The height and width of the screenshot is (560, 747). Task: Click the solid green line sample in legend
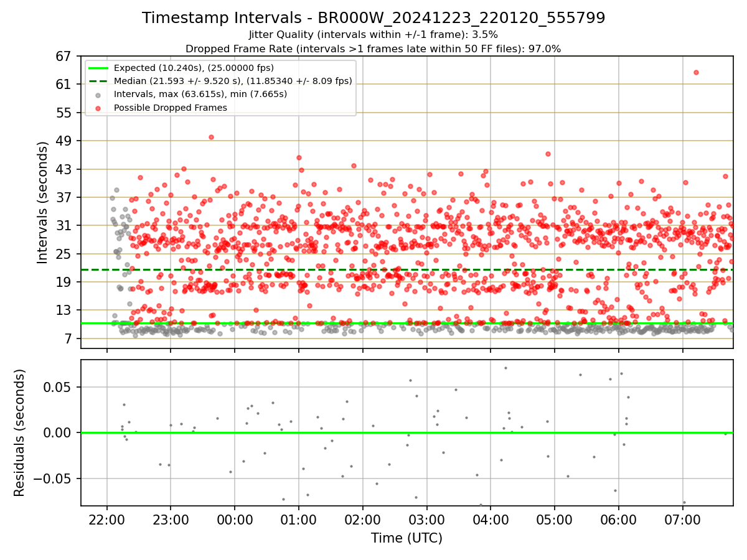98,68
